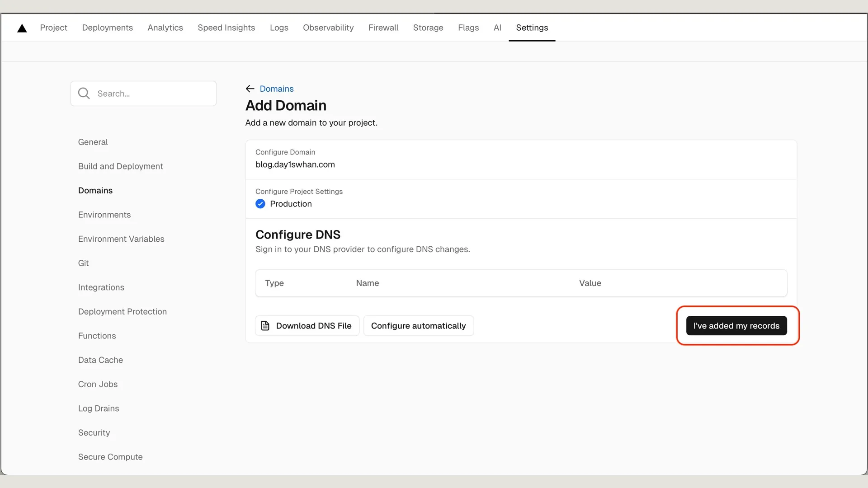Open the Logs tab

[279, 28]
